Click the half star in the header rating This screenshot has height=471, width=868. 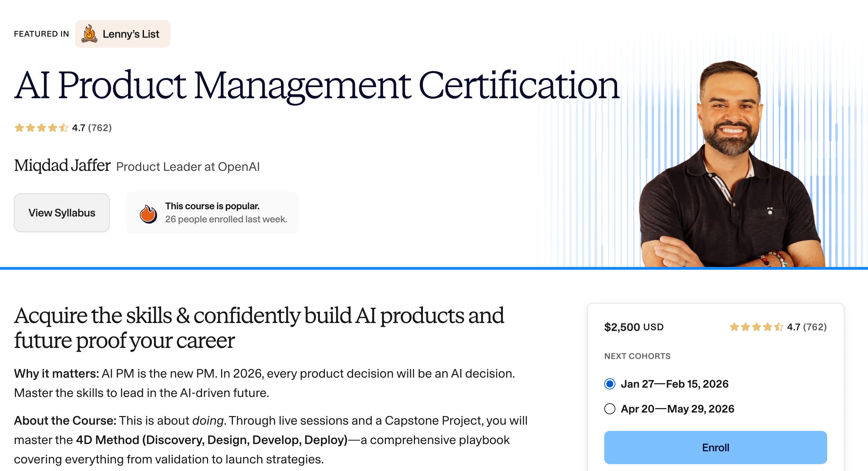pyautogui.click(x=63, y=128)
